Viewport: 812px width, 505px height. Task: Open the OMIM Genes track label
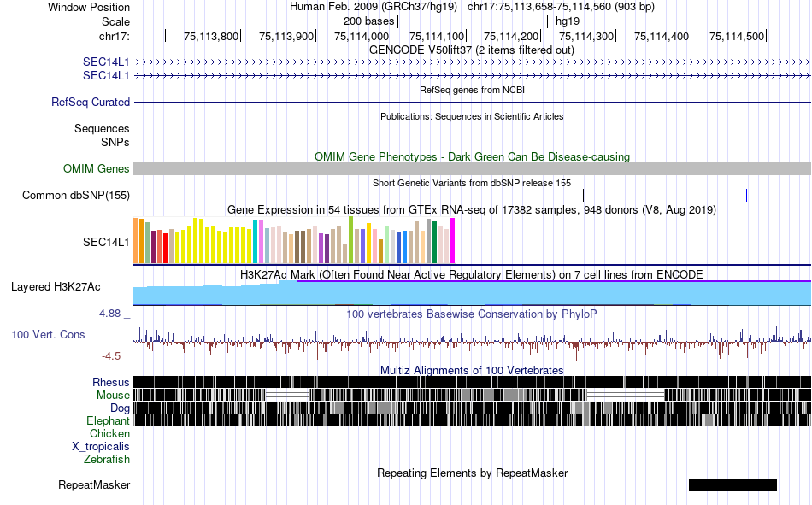(x=96, y=169)
